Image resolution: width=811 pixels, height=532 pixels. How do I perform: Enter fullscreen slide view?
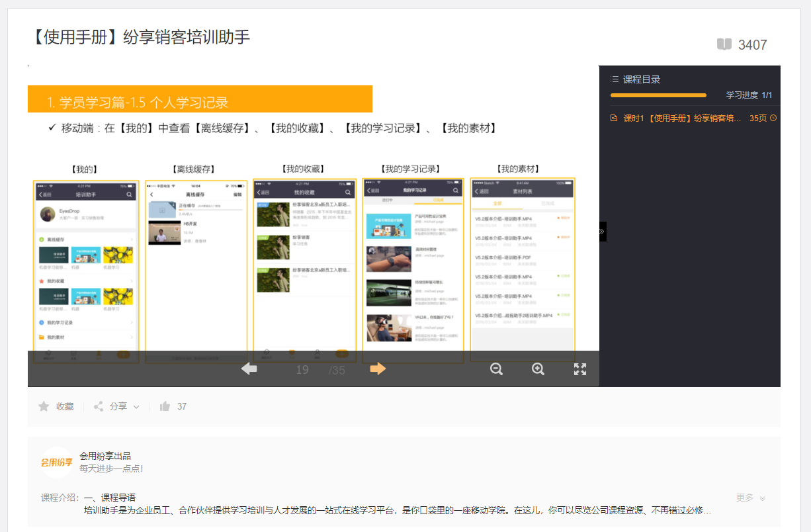click(x=580, y=369)
